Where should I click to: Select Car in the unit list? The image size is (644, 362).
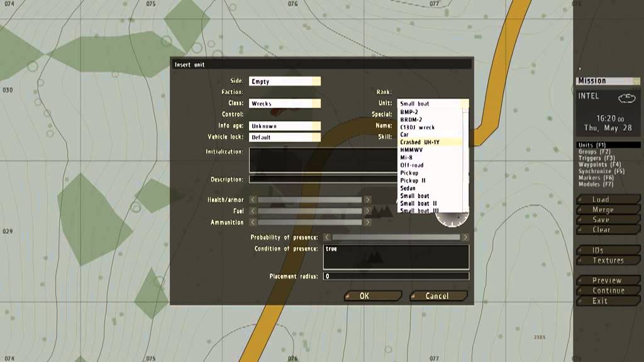click(430, 134)
